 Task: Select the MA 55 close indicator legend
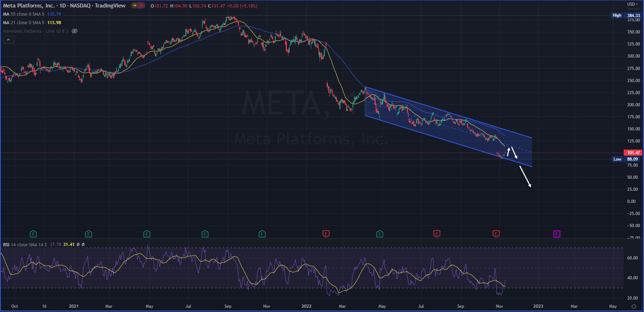24,14
